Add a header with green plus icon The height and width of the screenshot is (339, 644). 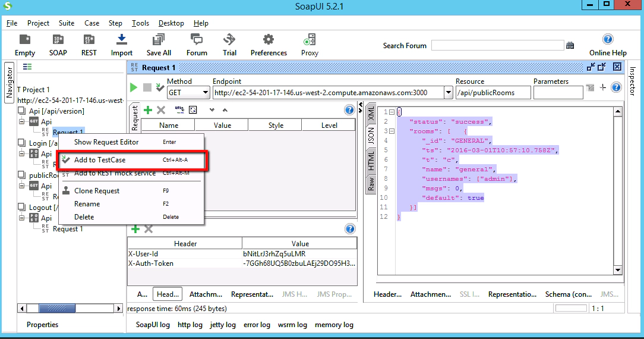pyautogui.click(x=135, y=229)
